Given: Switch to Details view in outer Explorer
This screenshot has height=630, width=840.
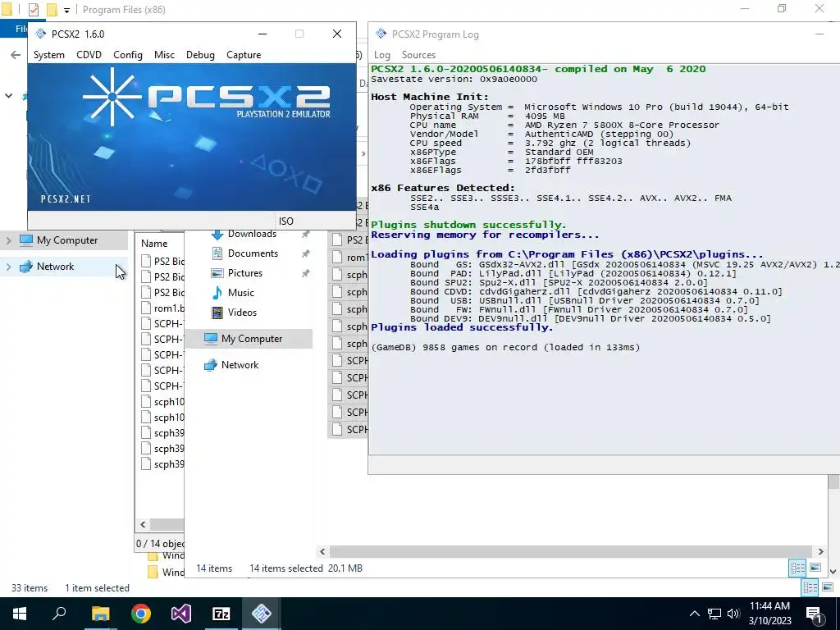Looking at the screenshot, I should point(810,587).
